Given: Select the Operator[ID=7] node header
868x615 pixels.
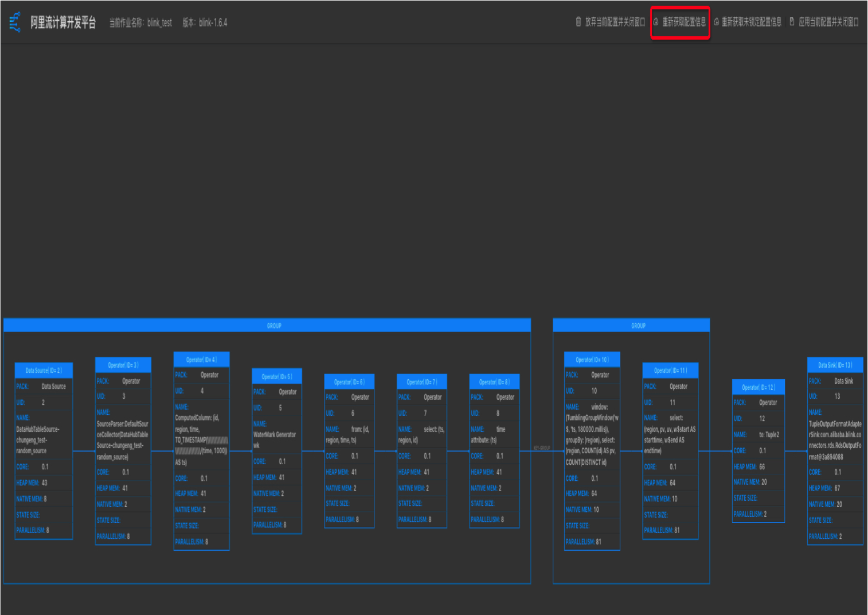Looking at the screenshot, I should (421, 382).
